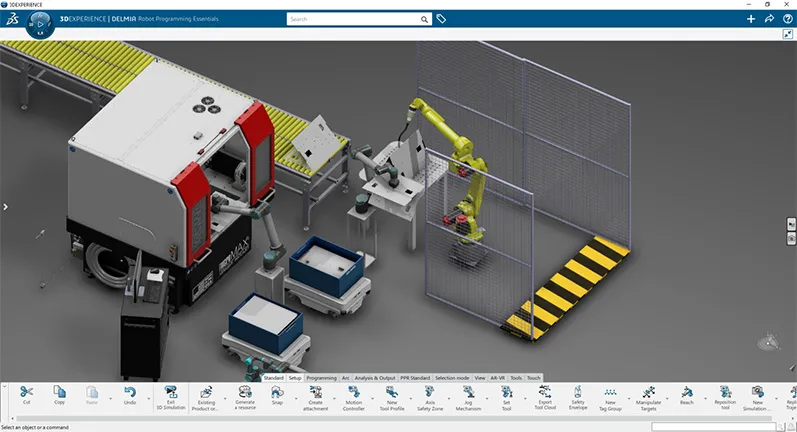Click the tag icon beside search
This screenshot has width=797, height=432.
tap(441, 19)
